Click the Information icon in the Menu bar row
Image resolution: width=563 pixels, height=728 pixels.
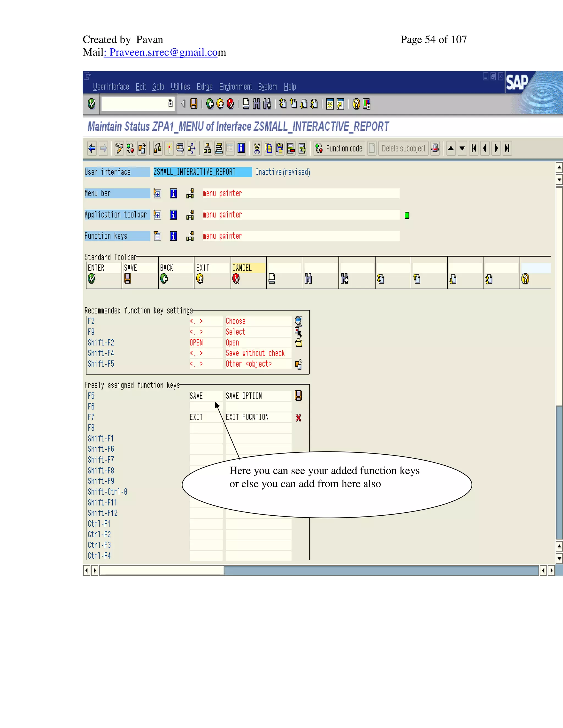click(173, 193)
